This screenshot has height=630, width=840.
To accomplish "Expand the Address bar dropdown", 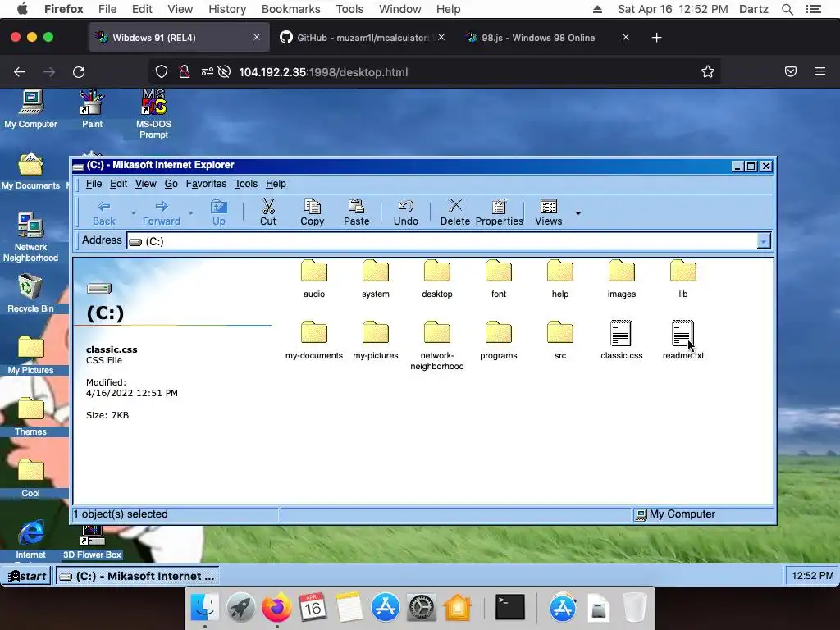I will click(x=764, y=241).
